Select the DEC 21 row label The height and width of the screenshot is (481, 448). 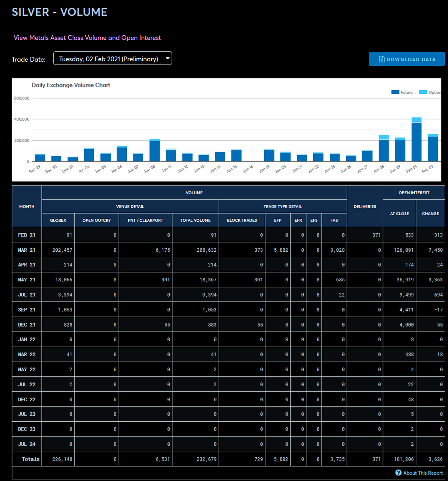pyautogui.click(x=27, y=324)
